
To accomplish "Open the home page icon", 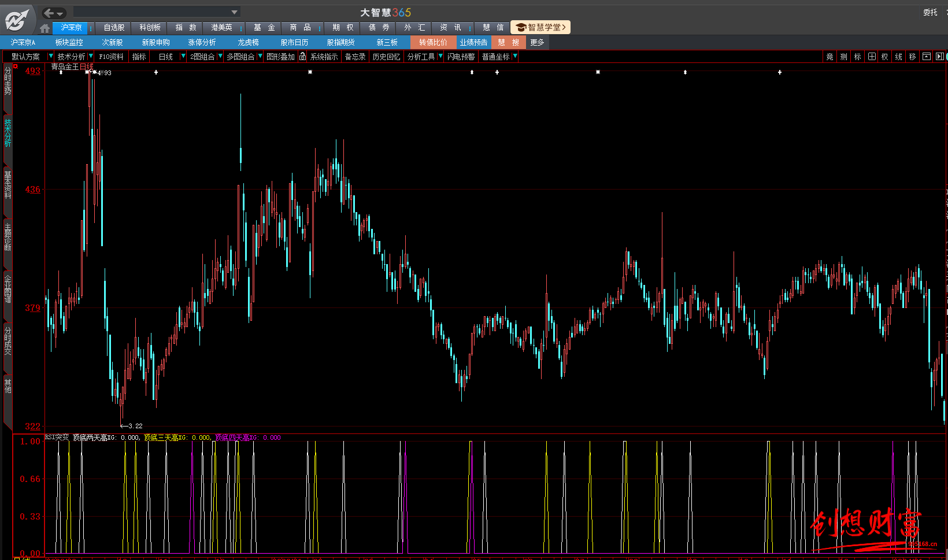I will [x=45, y=28].
